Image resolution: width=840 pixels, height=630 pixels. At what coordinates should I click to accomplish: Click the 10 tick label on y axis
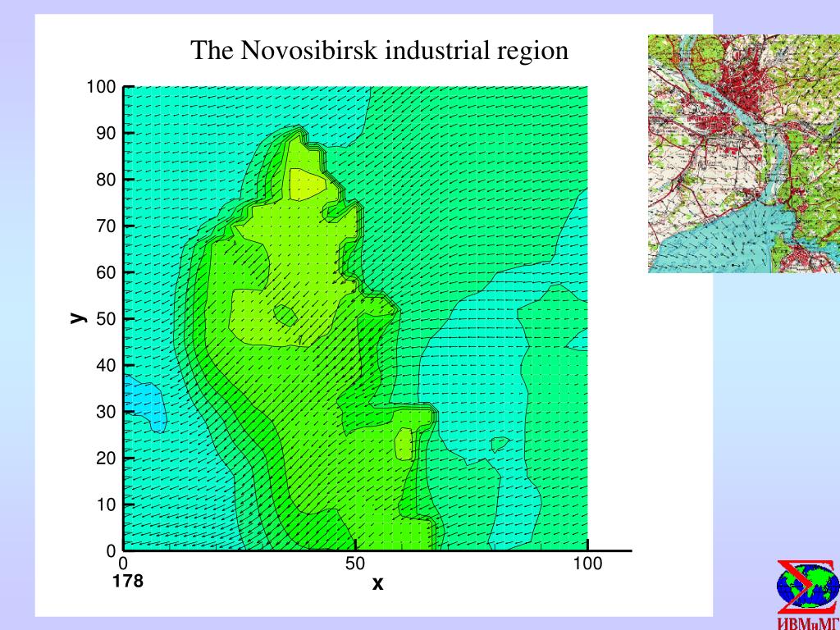point(106,504)
